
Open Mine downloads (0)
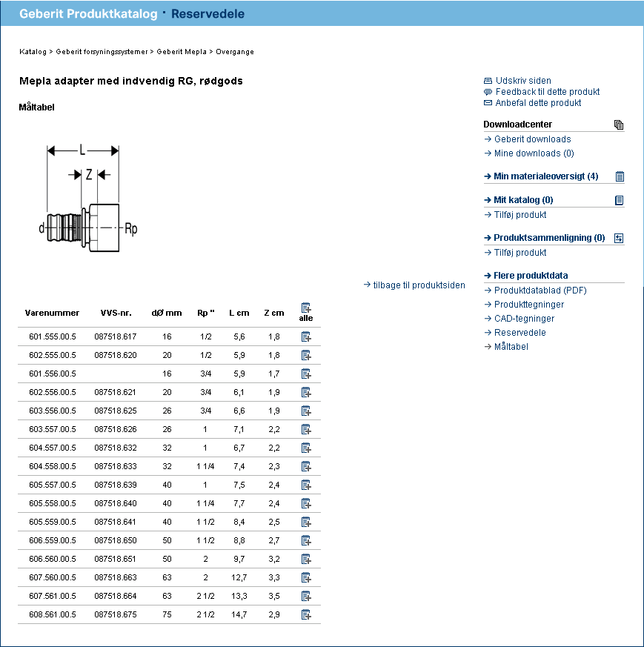click(x=534, y=153)
